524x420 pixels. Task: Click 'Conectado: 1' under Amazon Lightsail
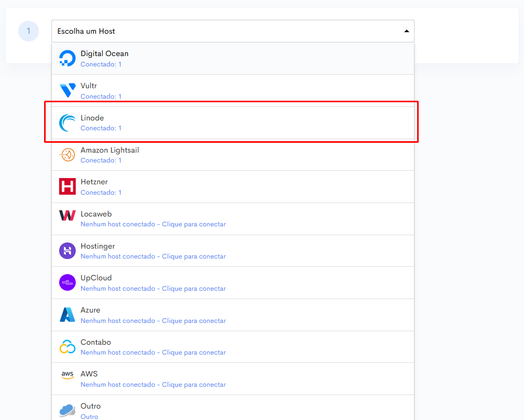(x=101, y=160)
